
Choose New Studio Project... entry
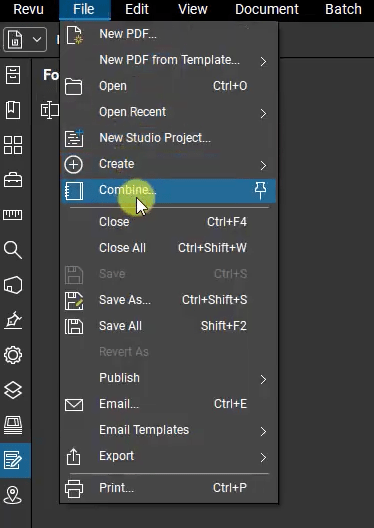tap(169, 138)
